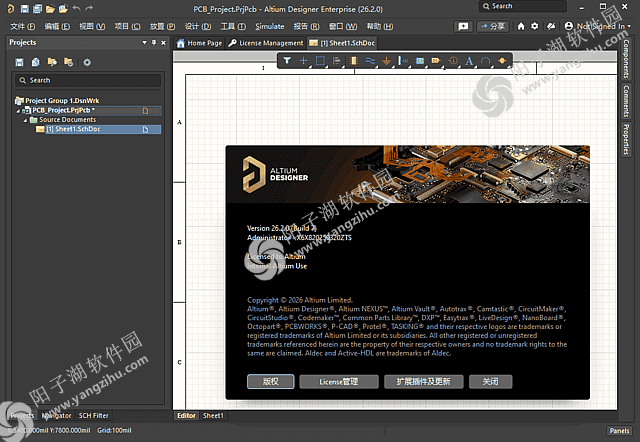The height and width of the screenshot is (442, 640).
Task: Open project icon in the title bar
Action: [x=63, y=9]
